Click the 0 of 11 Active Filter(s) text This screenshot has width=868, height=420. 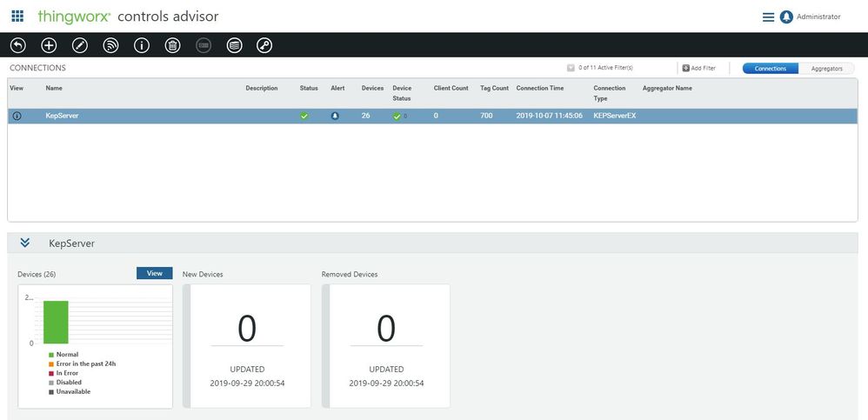(605, 68)
